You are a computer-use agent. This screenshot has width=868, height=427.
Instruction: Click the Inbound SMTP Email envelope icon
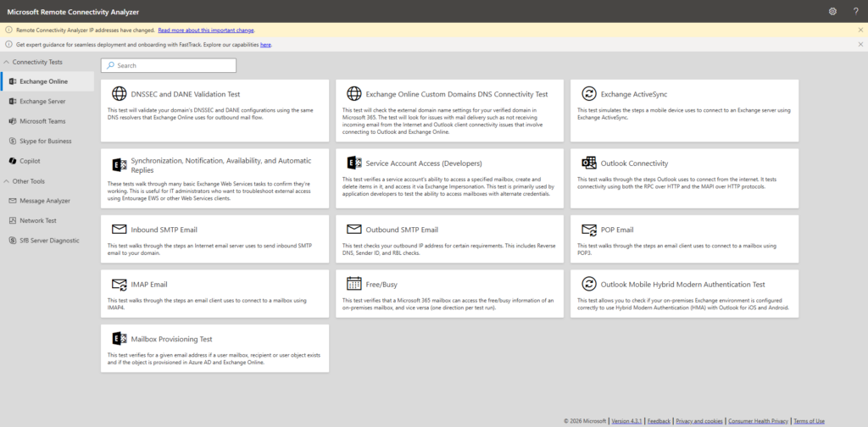point(118,230)
